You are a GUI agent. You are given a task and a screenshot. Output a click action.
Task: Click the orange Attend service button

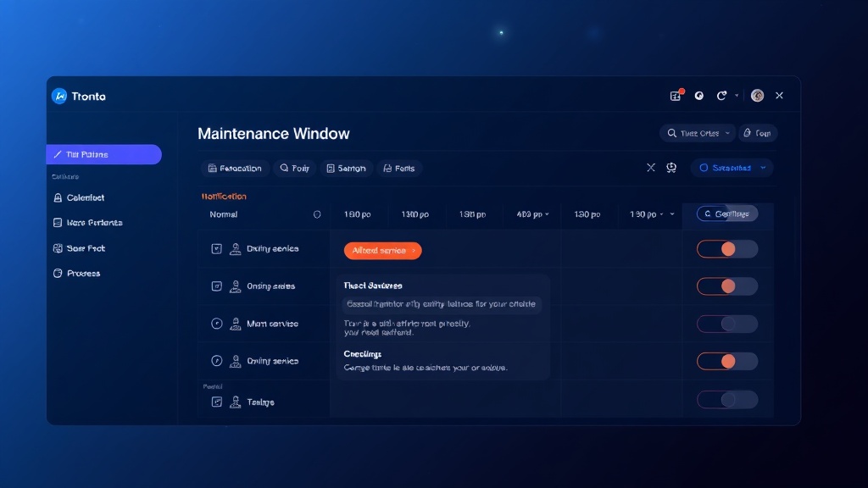pyautogui.click(x=382, y=250)
